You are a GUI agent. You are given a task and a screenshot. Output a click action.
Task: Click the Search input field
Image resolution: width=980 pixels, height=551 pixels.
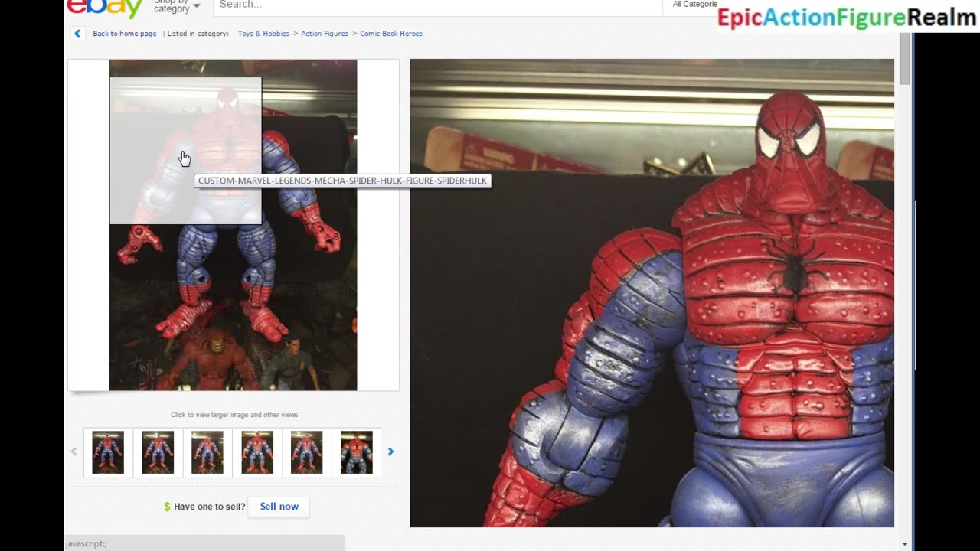[437, 6]
